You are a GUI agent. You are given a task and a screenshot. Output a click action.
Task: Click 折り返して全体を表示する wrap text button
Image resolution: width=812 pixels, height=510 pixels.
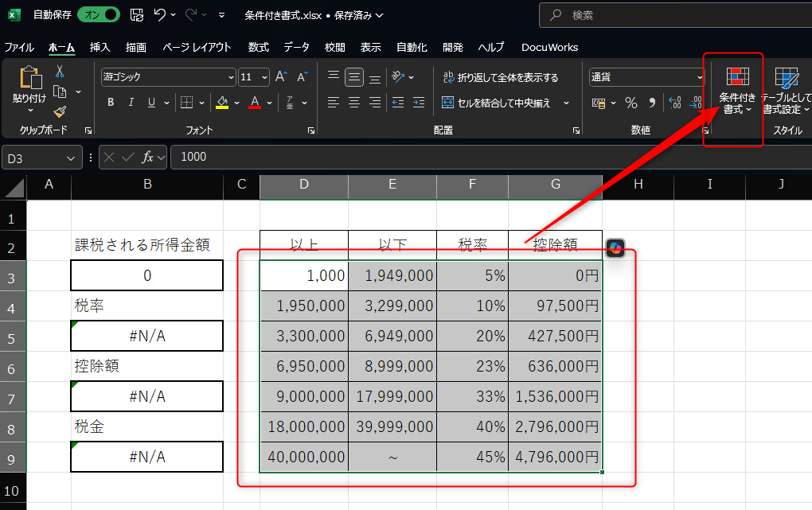pyautogui.click(x=499, y=77)
